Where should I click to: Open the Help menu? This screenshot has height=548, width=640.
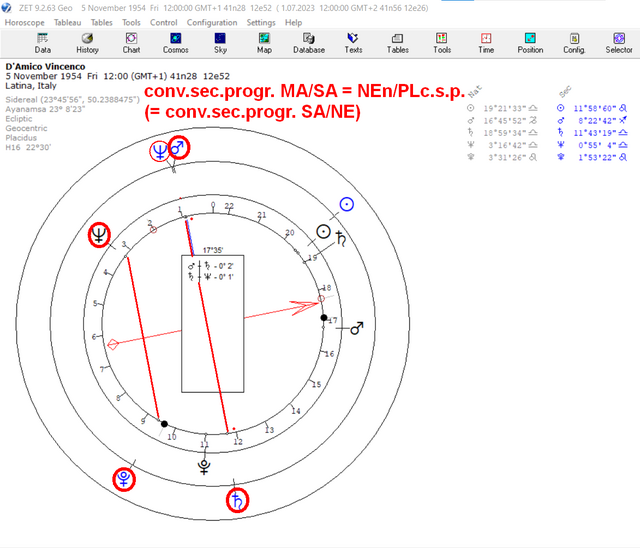293,22
